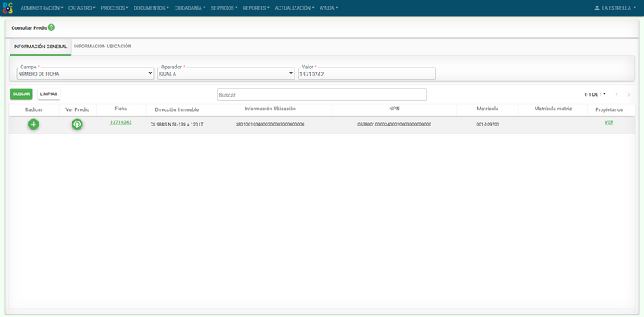Click the Radicar column header
Viewport: 644px width, 317px height.
[x=34, y=109]
